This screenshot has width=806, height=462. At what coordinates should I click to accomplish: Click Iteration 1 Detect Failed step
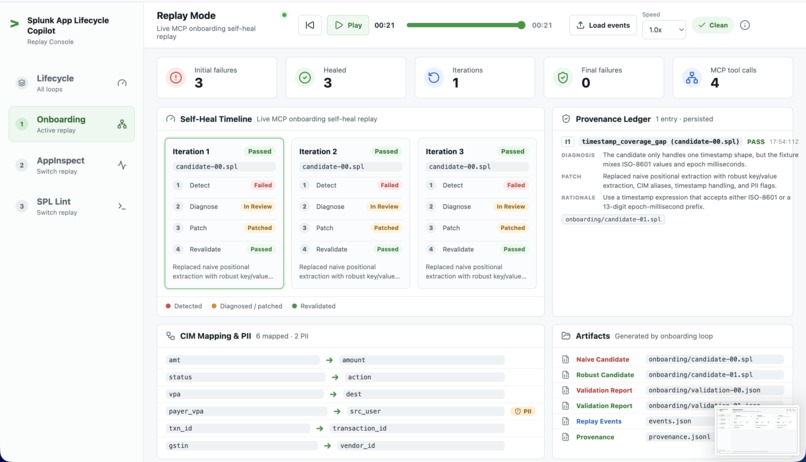tap(224, 185)
